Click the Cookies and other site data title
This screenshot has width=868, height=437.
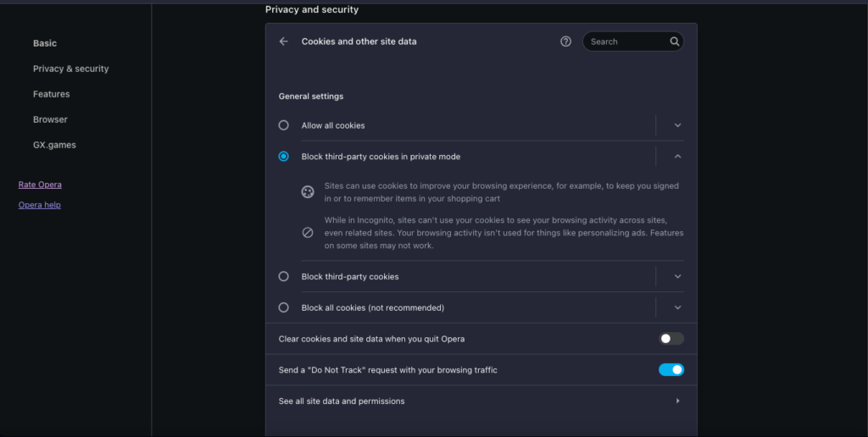(x=359, y=41)
